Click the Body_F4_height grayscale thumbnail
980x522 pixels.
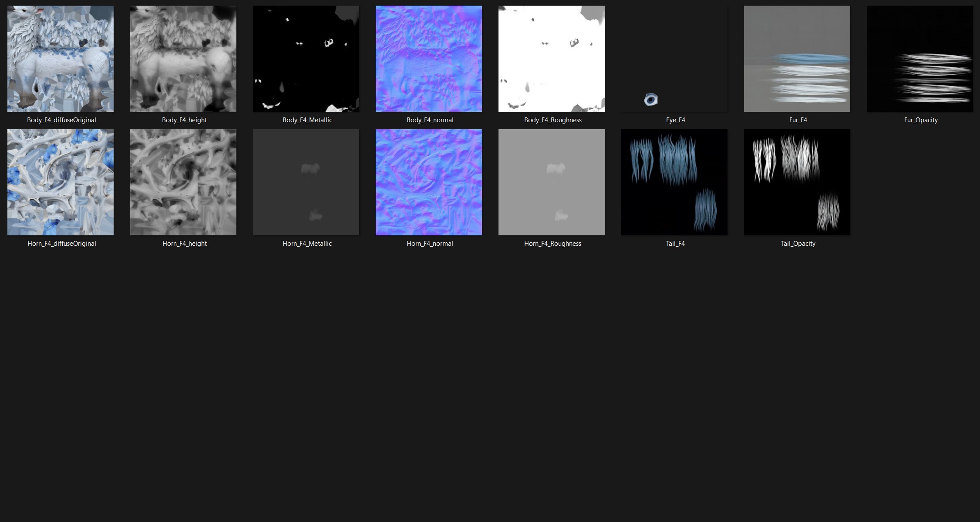(x=183, y=59)
